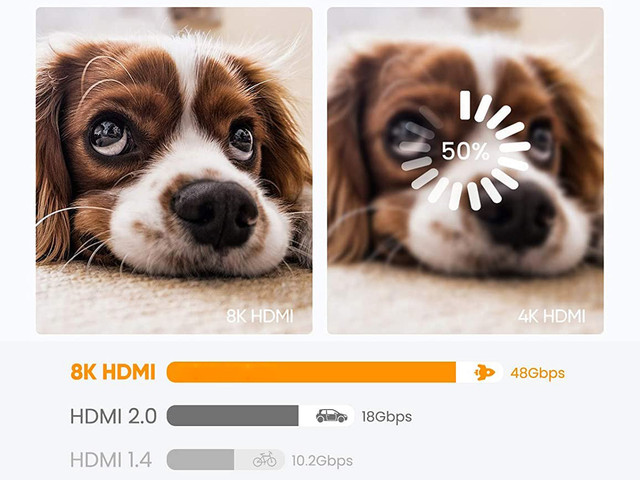
Task: Click the 18Gbps speed value
Action: (384, 416)
